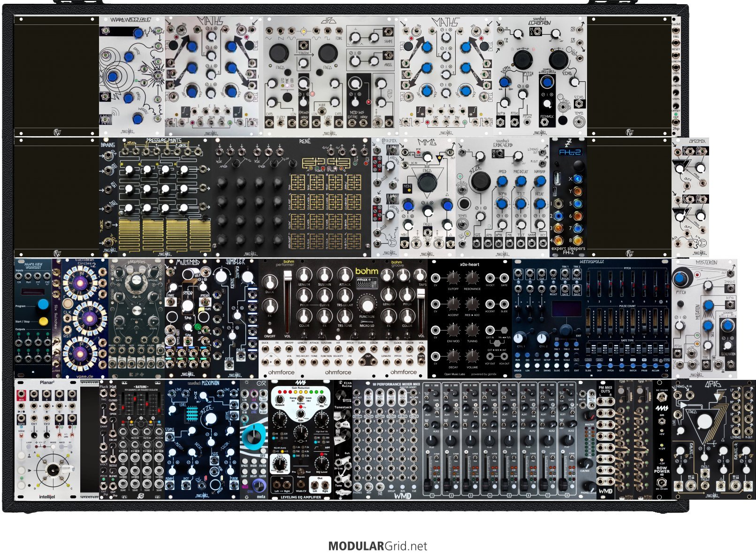Open the Make Noise Multimod module
The height and width of the screenshot is (556, 756).
(188, 318)
